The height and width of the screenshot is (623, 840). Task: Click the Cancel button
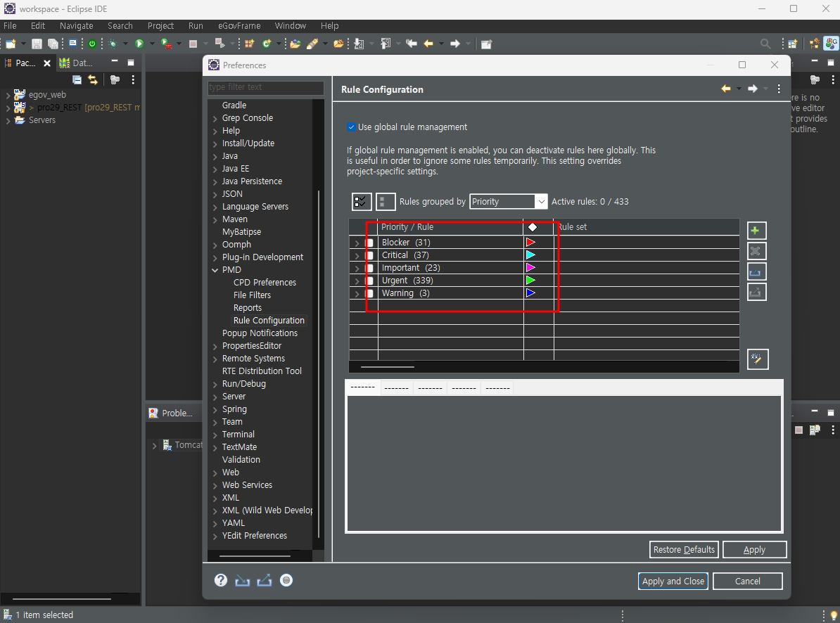pos(747,582)
